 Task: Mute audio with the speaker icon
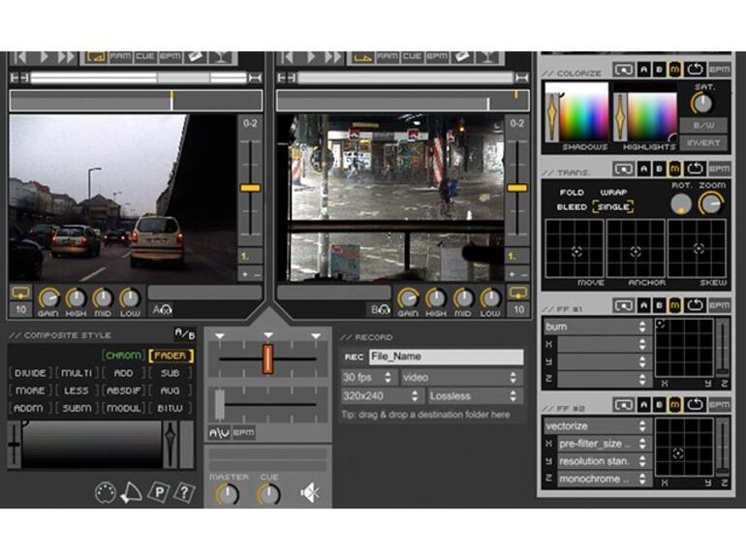(x=309, y=493)
